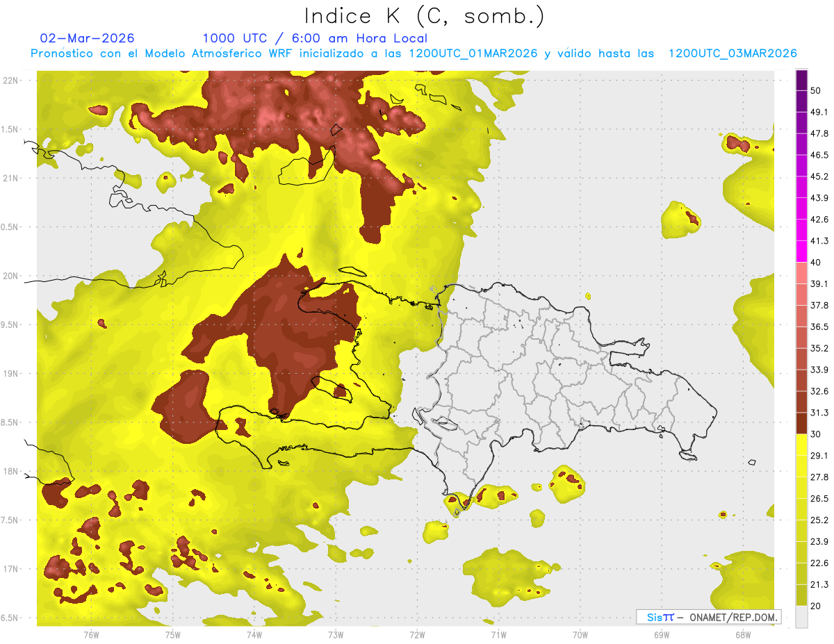Click colorbar value "37.8"
834x644 pixels.
pyautogui.click(x=819, y=305)
